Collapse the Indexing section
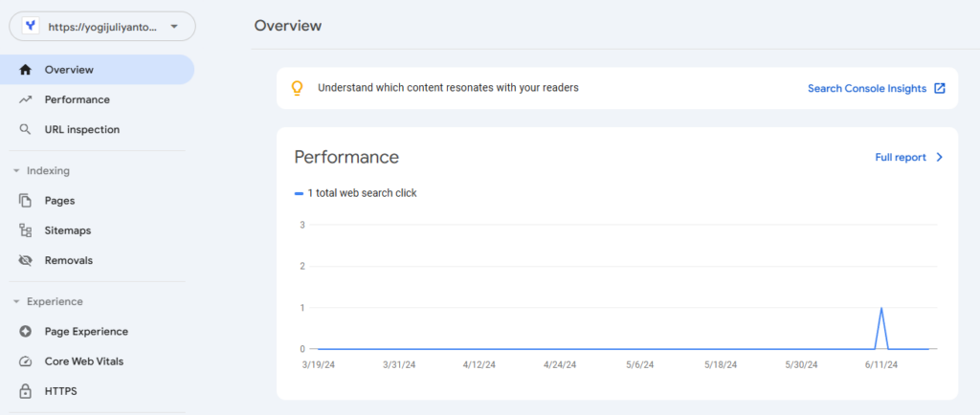The height and width of the screenshot is (415, 980). 16,171
